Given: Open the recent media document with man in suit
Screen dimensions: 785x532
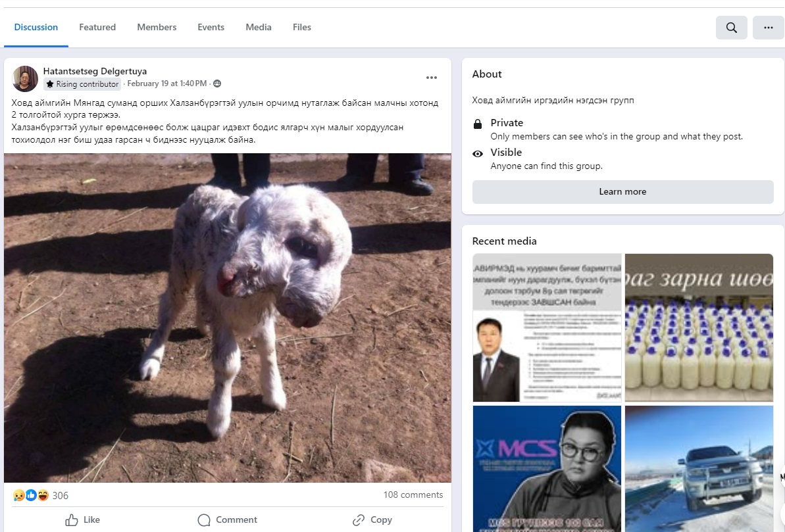Looking at the screenshot, I should pyautogui.click(x=547, y=327).
